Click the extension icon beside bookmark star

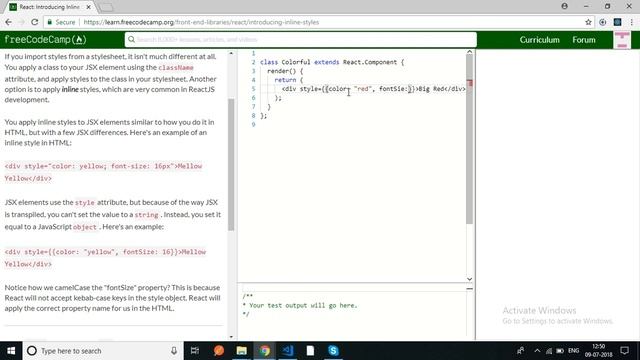(x=603, y=22)
